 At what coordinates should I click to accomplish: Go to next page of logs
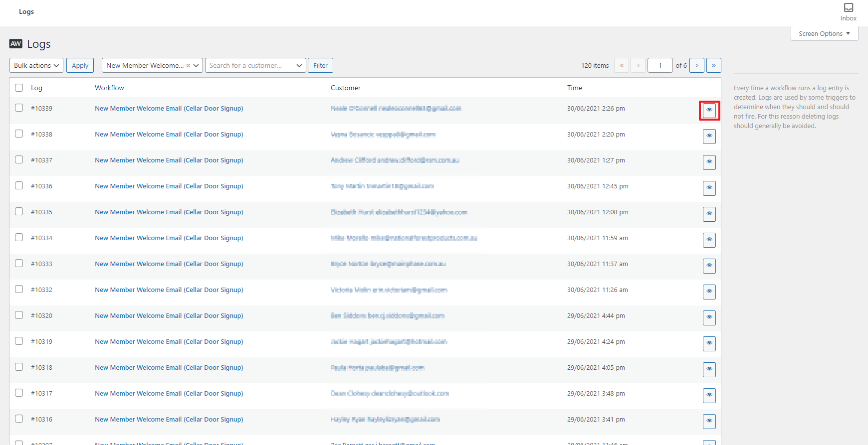pyautogui.click(x=697, y=65)
